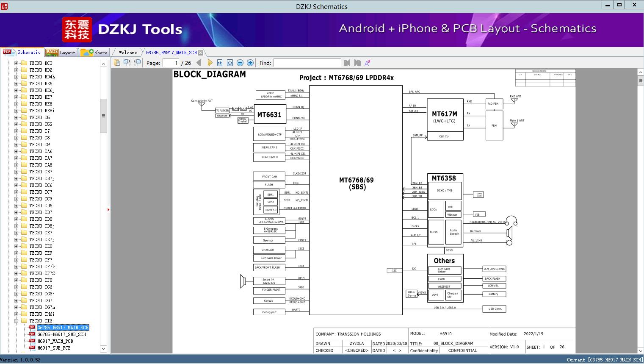Open H6917_MAIN_PCB file in tree

click(55, 341)
